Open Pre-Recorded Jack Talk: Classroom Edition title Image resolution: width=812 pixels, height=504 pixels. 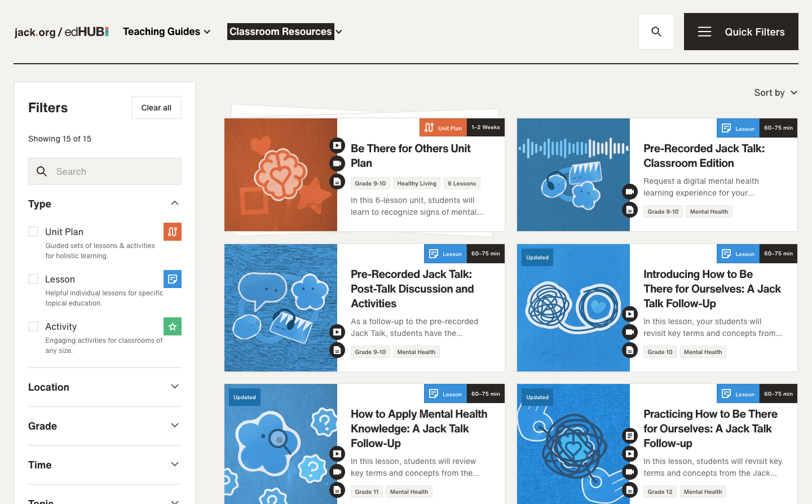click(704, 156)
